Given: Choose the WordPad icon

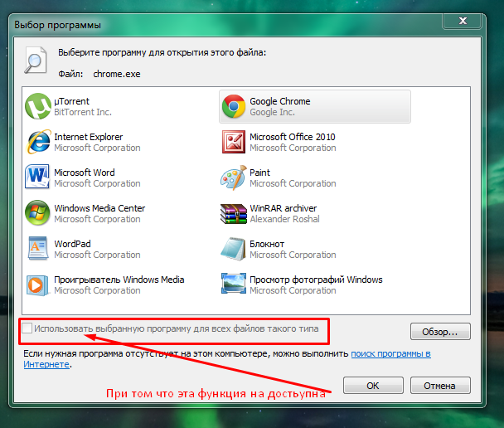Looking at the screenshot, I should point(38,248).
